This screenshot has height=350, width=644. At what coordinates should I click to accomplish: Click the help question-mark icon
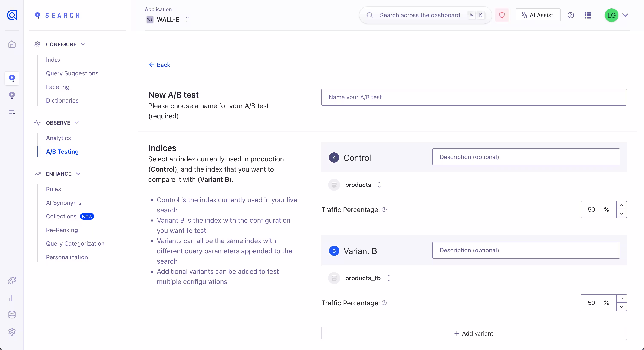[571, 15]
